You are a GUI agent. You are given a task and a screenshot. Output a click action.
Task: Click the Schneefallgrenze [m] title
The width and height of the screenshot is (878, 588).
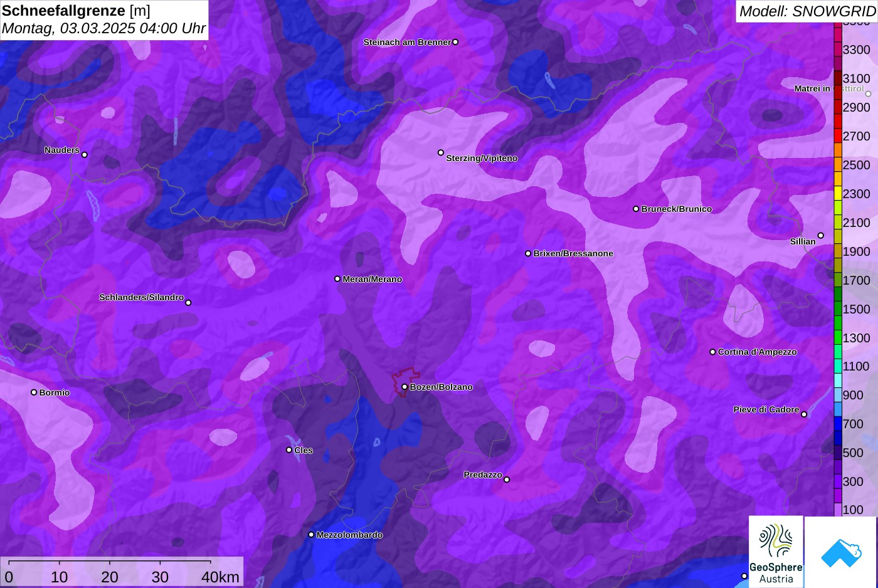76,11
